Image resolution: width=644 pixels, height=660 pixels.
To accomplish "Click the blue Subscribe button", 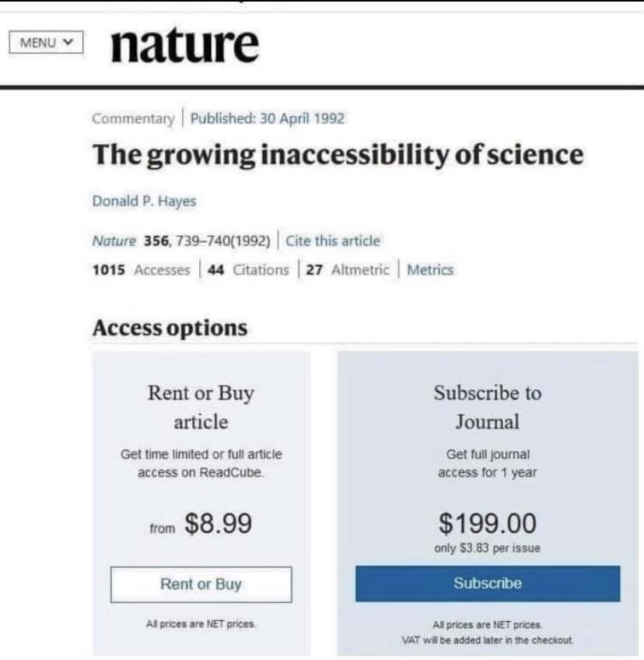I will (488, 584).
